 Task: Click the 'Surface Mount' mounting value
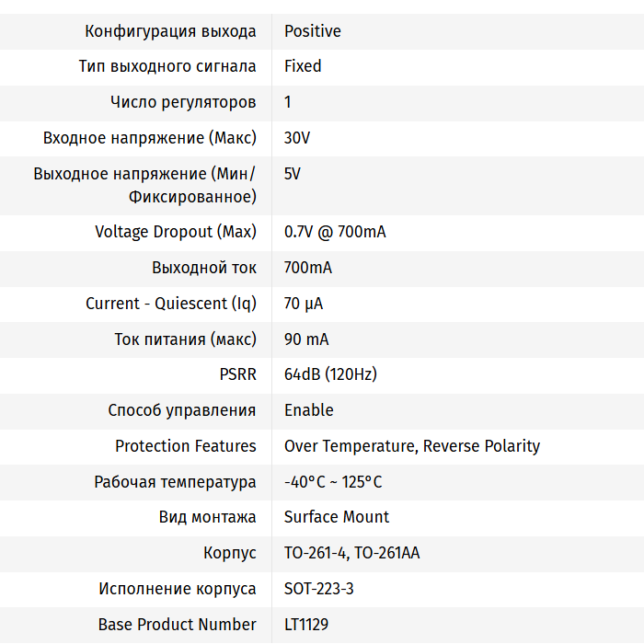tap(337, 517)
